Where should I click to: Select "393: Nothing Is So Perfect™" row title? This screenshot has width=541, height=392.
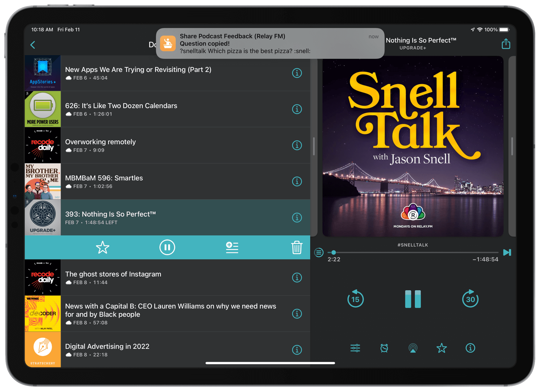click(x=110, y=214)
